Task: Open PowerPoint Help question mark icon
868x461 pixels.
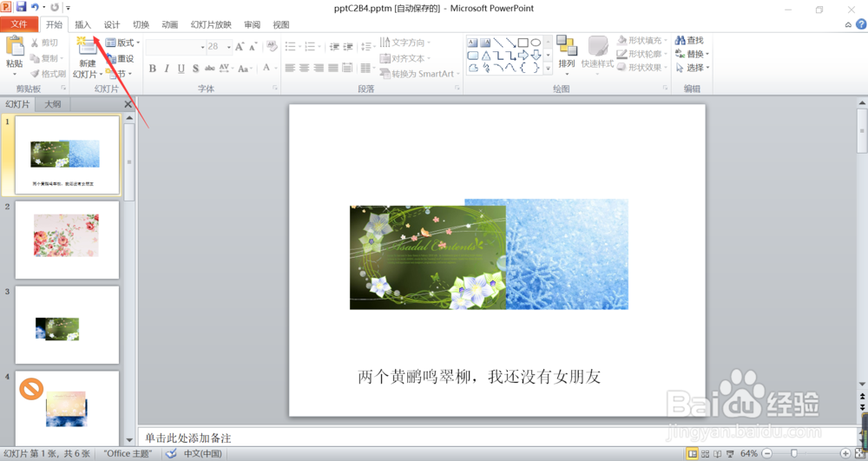Action: pyautogui.click(x=861, y=24)
